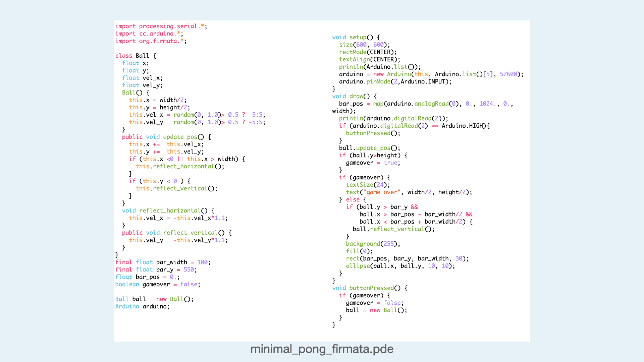Click the 'background(255);' statement

point(373,244)
